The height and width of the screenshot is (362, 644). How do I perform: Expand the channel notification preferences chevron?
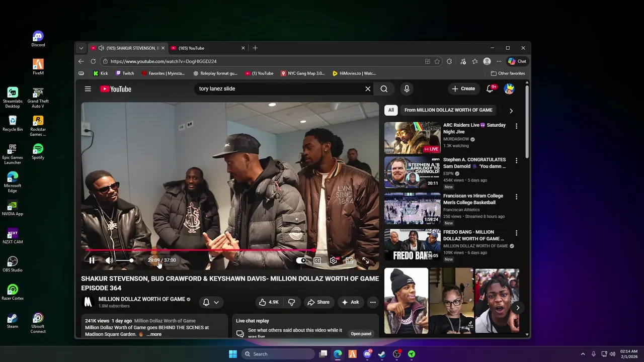pos(216,302)
